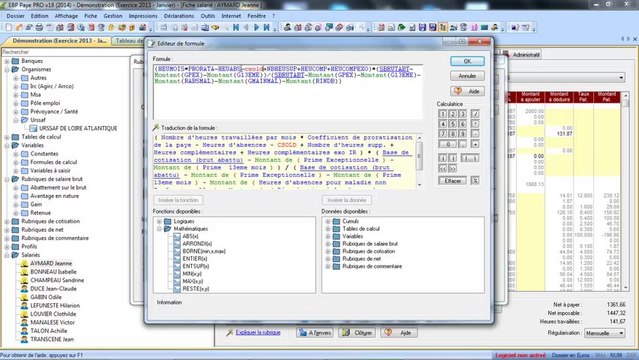Go to previous record toolbar arrow

(x=246, y=27)
